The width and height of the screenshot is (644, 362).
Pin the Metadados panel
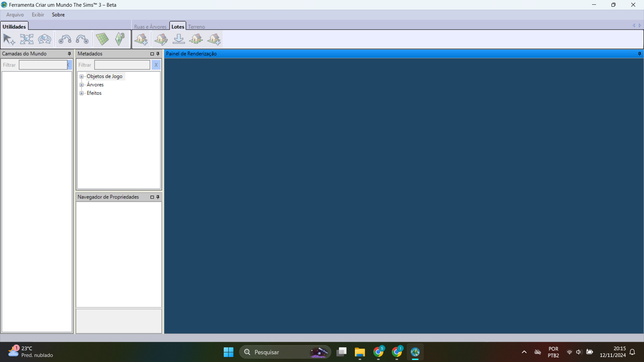coord(157,54)
